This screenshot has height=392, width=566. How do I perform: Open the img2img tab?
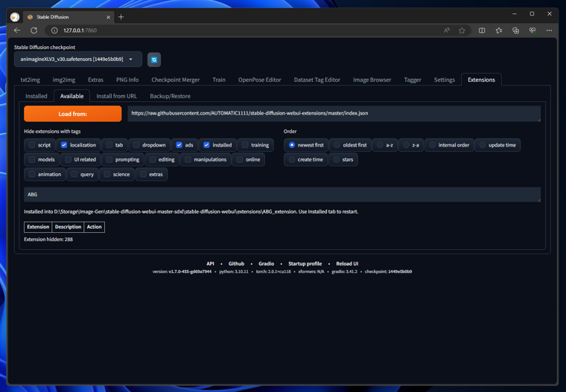(x=64, y=80)
